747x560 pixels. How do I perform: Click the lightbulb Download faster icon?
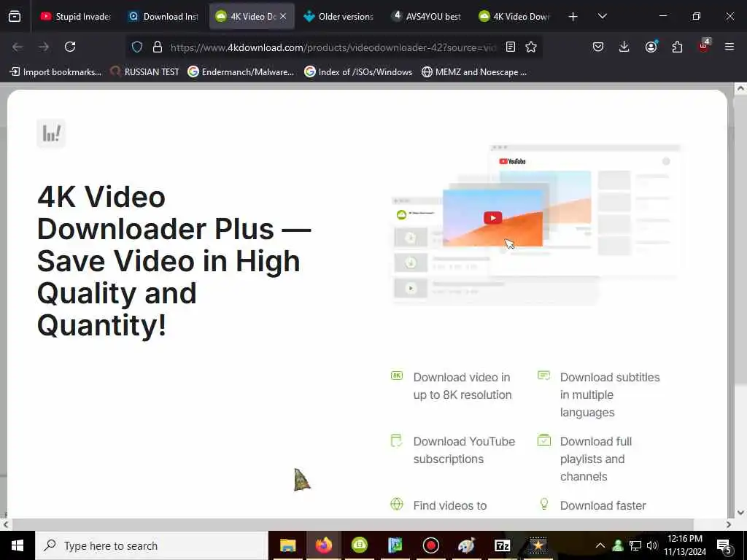click(544, 504)
